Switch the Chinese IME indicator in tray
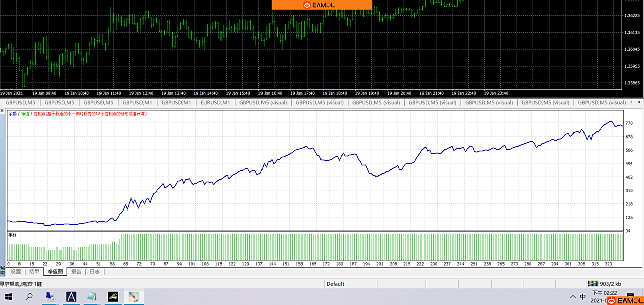 583,297
